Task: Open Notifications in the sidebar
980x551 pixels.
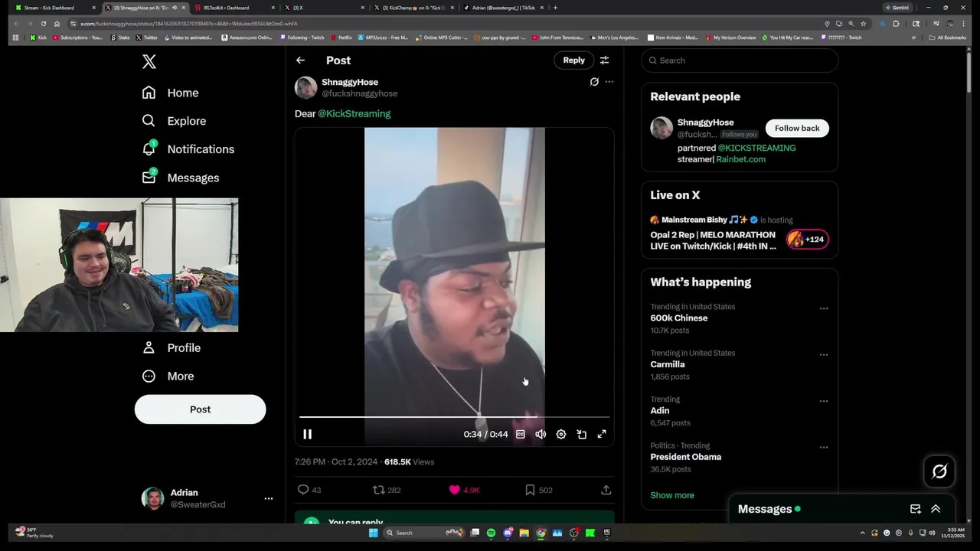Action: click(188, 149)
